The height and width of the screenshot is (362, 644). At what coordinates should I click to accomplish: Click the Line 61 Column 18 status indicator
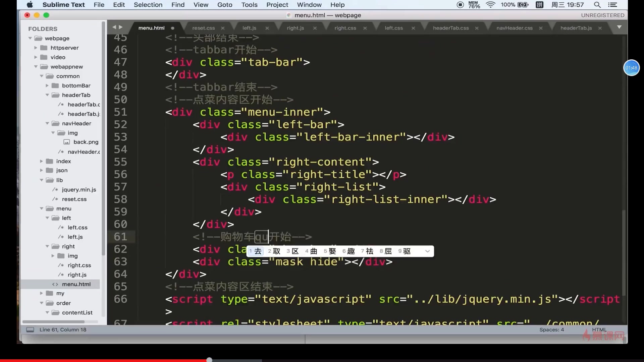pyautogui.click(x=63, y=329)
